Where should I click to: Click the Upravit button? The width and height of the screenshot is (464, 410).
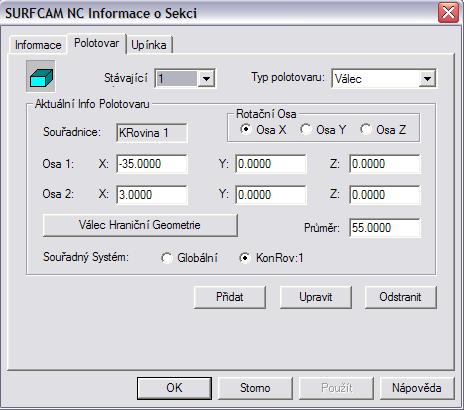(315, 297)
